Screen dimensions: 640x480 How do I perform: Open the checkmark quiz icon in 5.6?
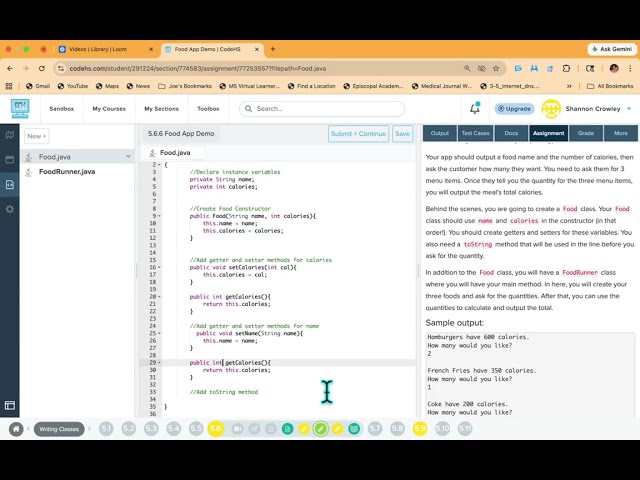click(x=254, y=429)
